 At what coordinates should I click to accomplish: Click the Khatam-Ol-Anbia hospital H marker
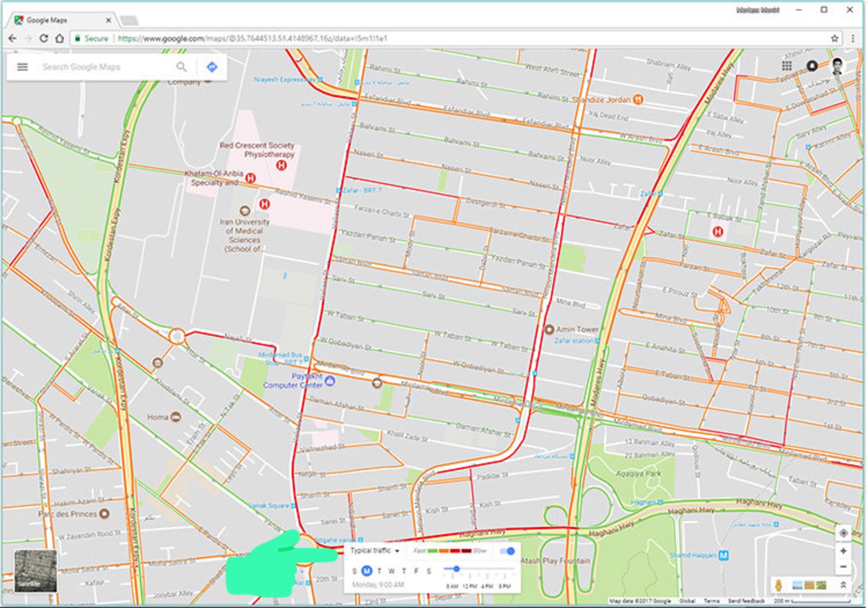click(x=250, y=178)
